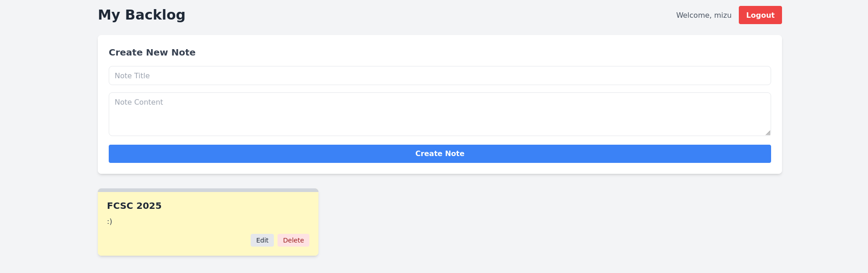Image resolution: width=868 pixels, height=273 pixels.
Task: Delete the FCSC 2025 note
Action: [x=293, y=240]
